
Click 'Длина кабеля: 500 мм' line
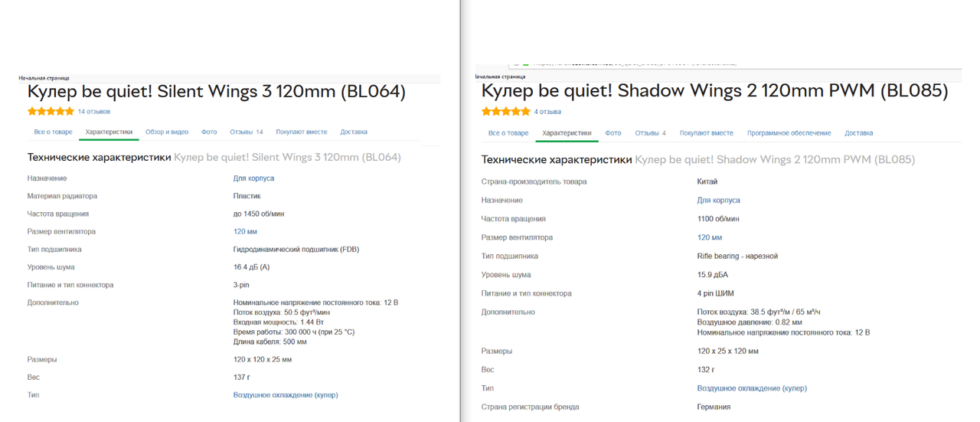click(x=270, y=342)
